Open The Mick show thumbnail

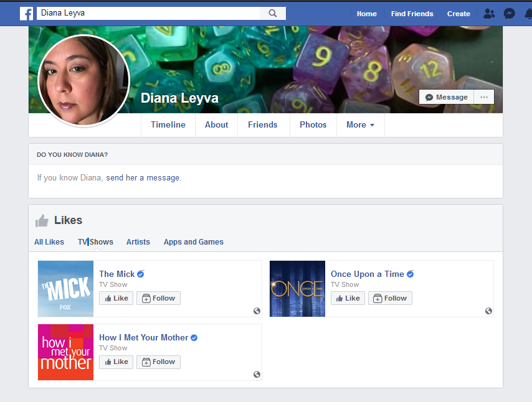(65, 289)
